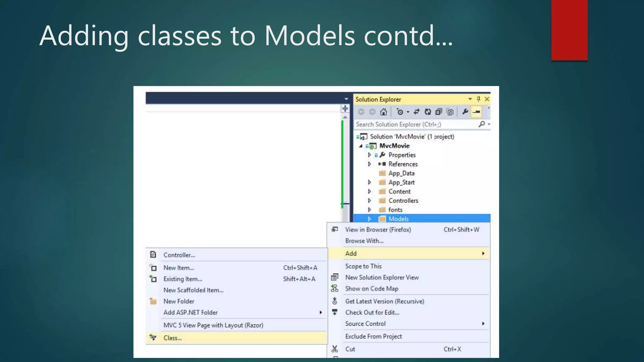Select the Controllers folder label
Viewport: 644px width, 362px height.
(x=403, y=200)
